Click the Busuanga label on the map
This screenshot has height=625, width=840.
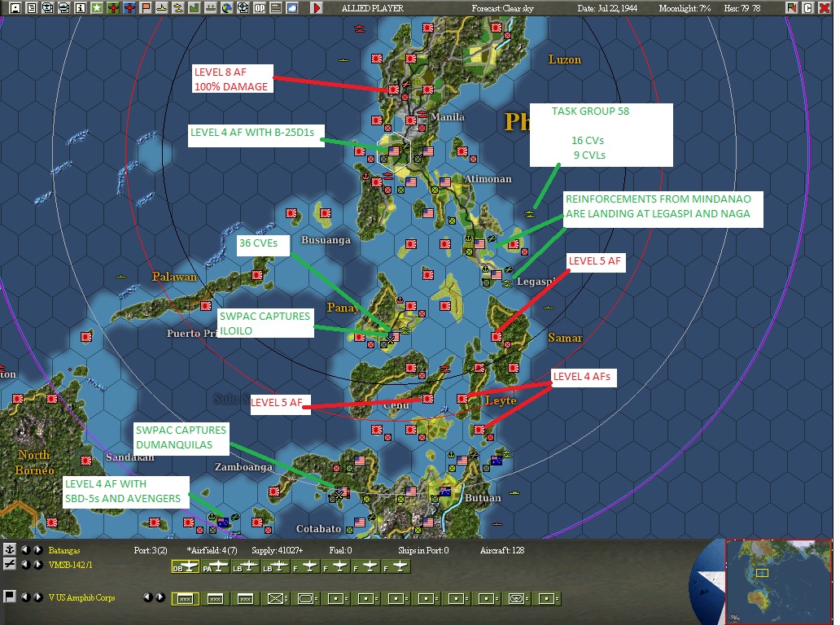point(326,239)
